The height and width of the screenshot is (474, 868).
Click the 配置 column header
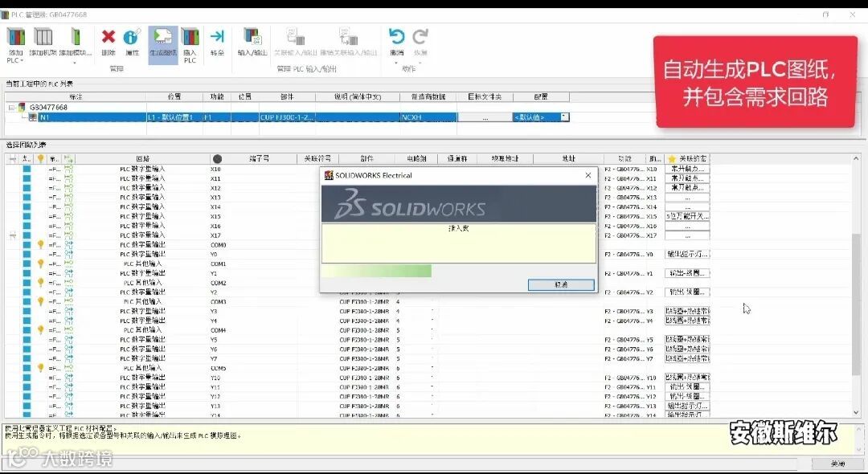tap(541, 96)
